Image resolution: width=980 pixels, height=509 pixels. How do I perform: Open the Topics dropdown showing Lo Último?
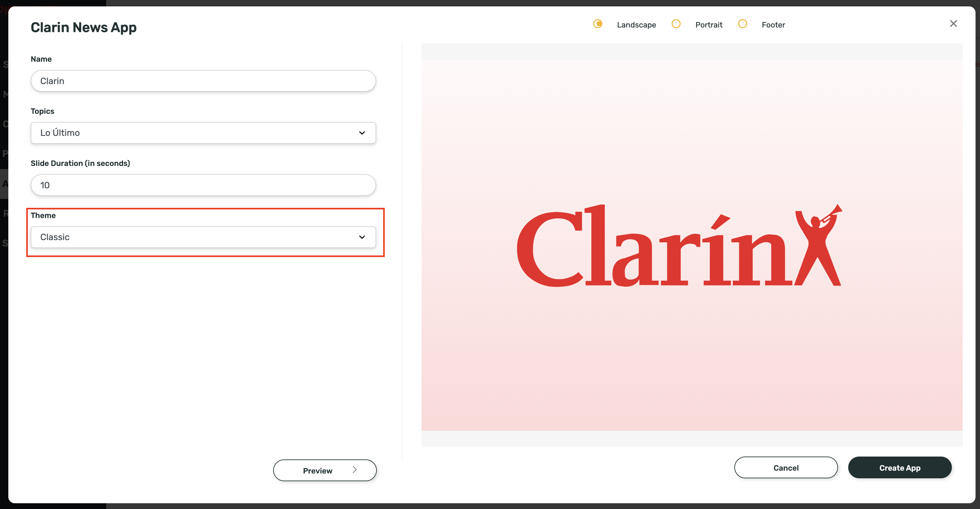click(x=203, y=133)
